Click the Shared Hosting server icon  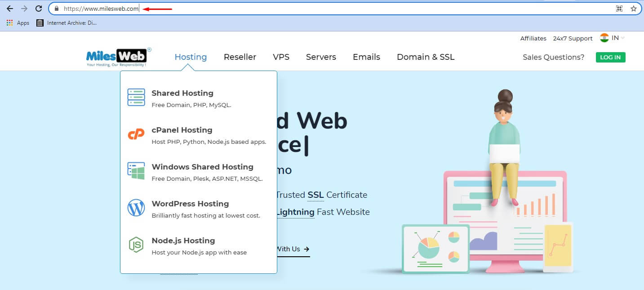coord(136,97)
